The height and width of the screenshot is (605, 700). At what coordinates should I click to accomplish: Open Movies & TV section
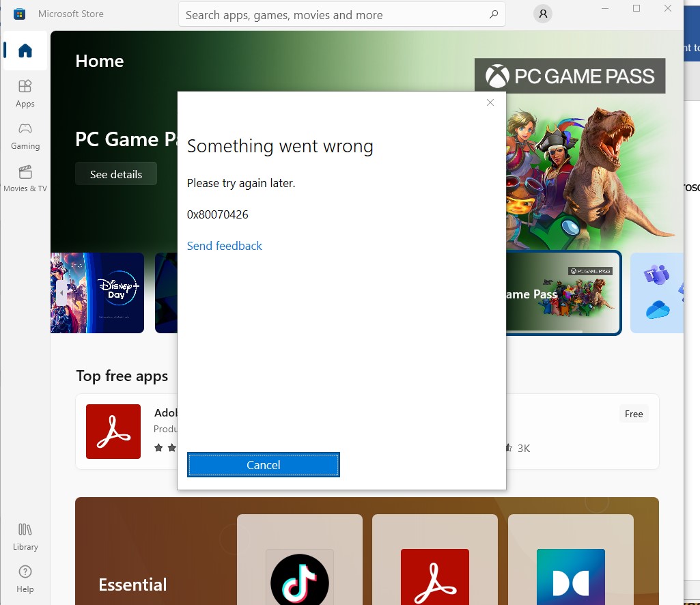25,178
